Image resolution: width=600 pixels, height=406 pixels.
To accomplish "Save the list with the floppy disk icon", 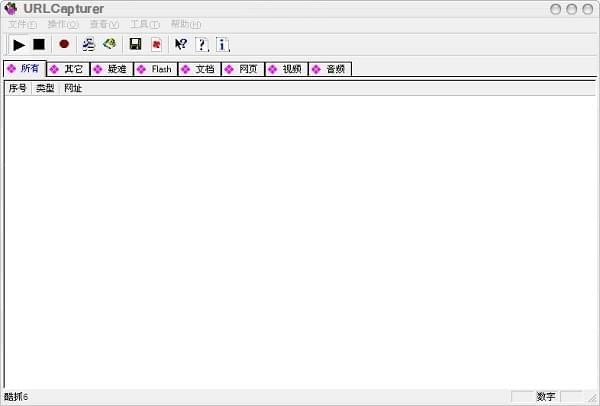I will (x=135, y=44).
